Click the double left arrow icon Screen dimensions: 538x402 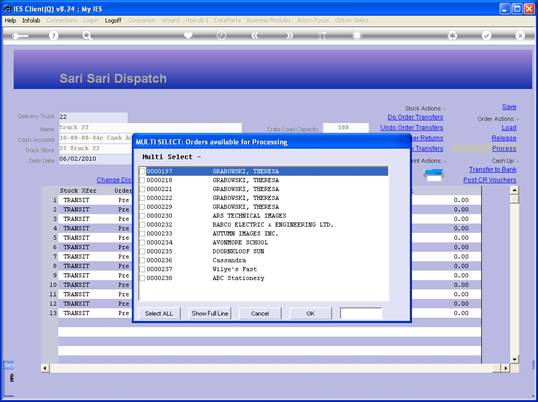tap(255, 36)
